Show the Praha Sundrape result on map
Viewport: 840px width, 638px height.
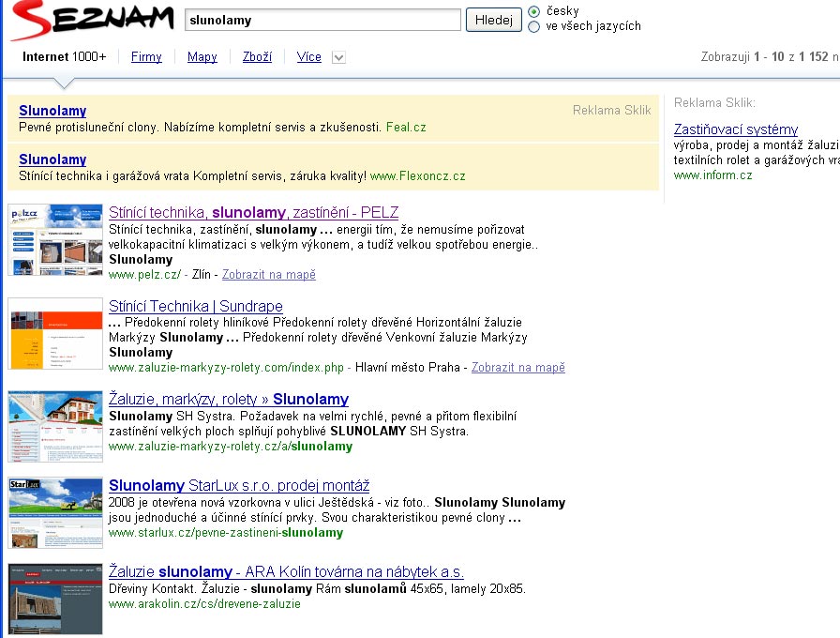click(x=518, y=367)
